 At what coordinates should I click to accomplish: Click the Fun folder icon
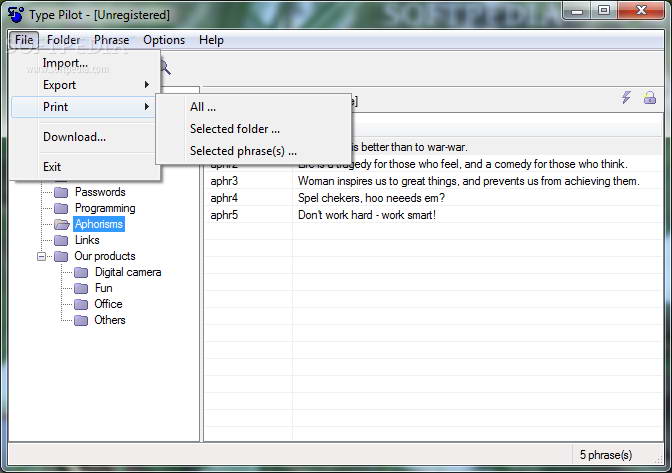(x=81, y=288)
